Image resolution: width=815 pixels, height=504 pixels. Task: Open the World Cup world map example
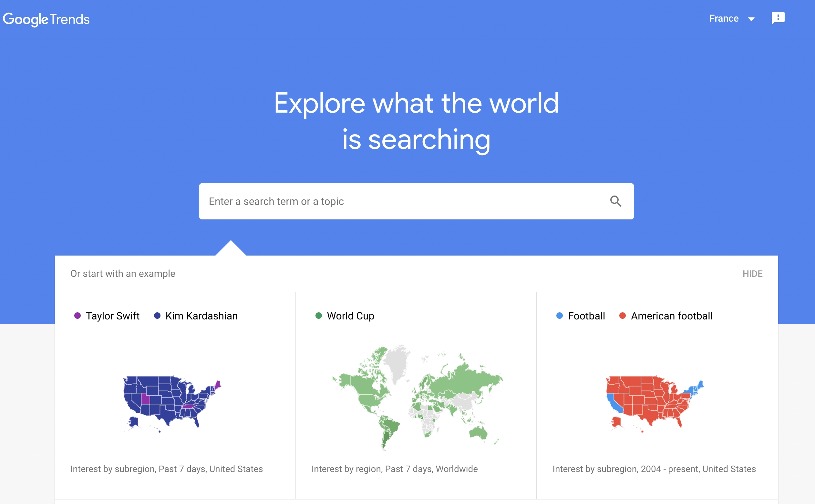click(418, 397)
